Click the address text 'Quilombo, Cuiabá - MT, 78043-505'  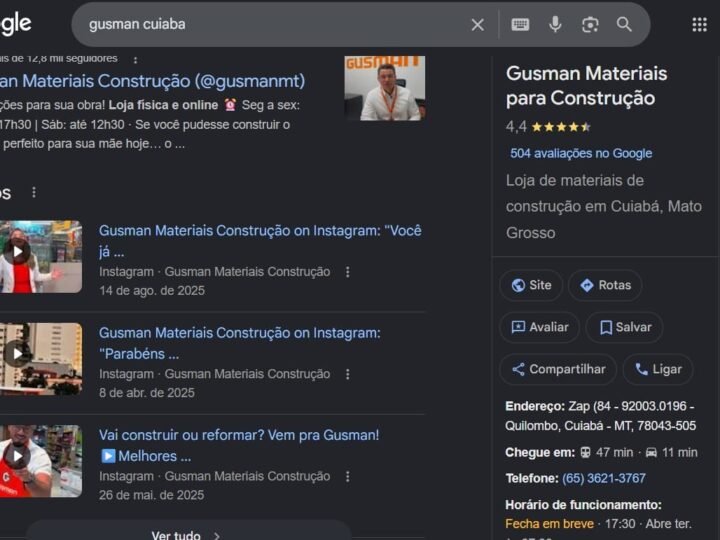point(600,426)
